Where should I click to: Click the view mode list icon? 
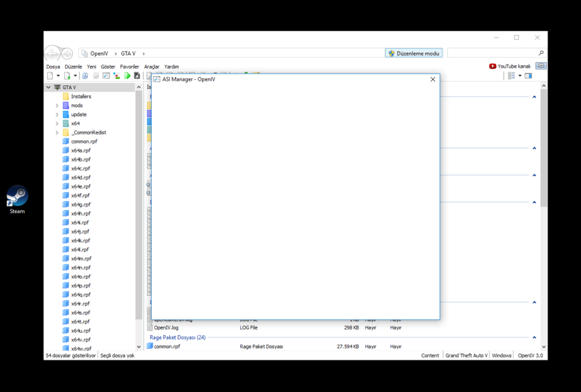[x=511, y=76]
